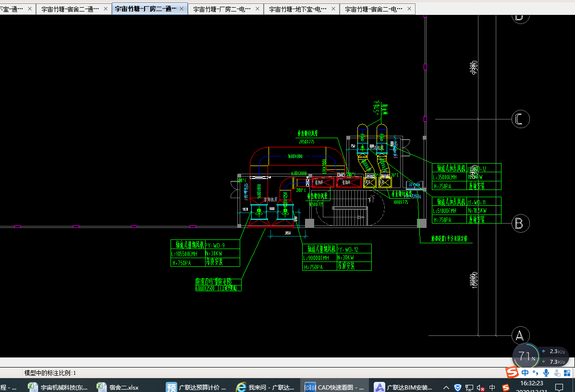This screenshot has width=575, height=392.
Task: Open the leftmost taskbar item ending in 程
Action: point(9,387)
